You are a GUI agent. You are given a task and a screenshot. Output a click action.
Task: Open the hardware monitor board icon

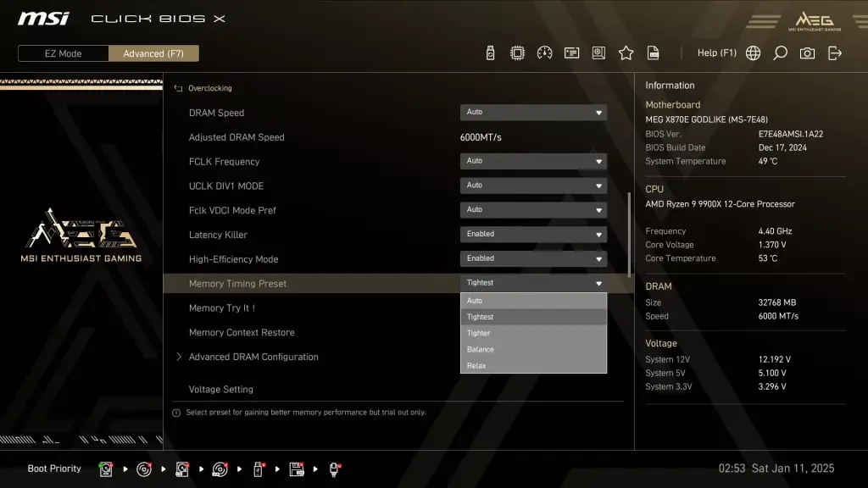598,53
